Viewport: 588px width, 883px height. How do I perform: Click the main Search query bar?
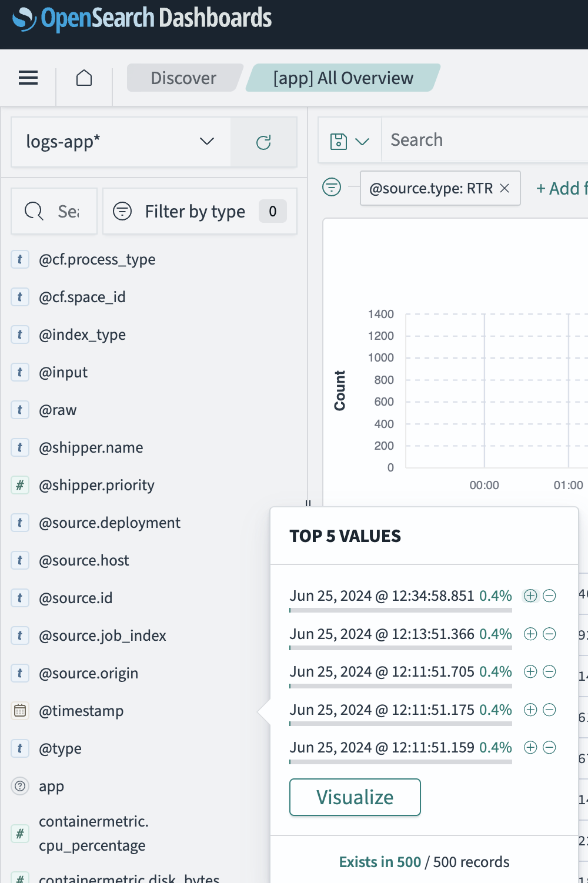[485, 140]
